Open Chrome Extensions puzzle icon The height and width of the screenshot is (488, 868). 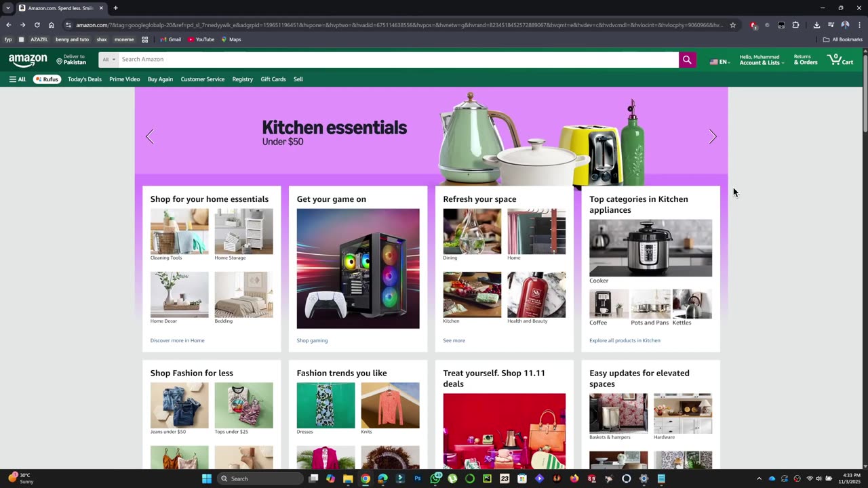pos(795,25)
